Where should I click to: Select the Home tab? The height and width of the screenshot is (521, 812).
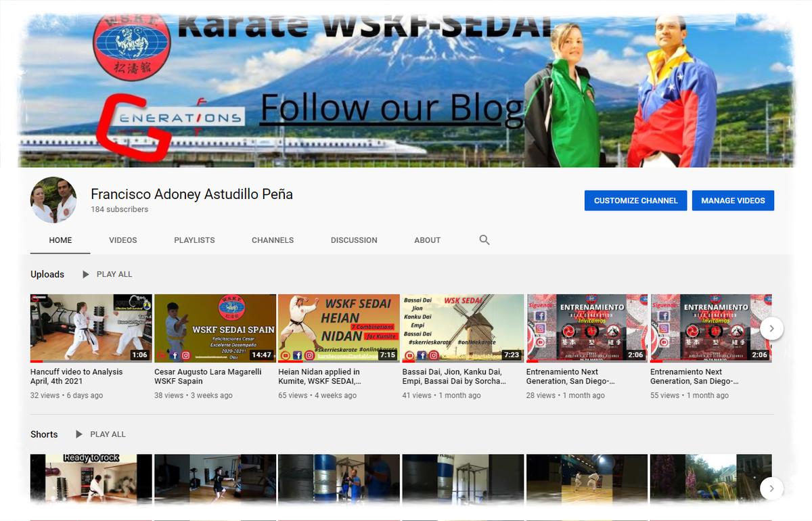pyautogui.click(x=60, y=240)
